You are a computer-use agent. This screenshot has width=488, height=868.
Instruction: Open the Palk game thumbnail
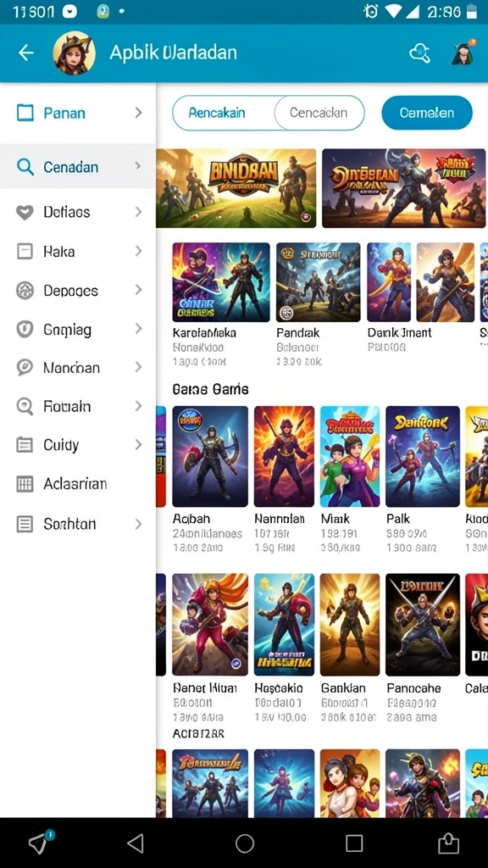click(423, 456)
